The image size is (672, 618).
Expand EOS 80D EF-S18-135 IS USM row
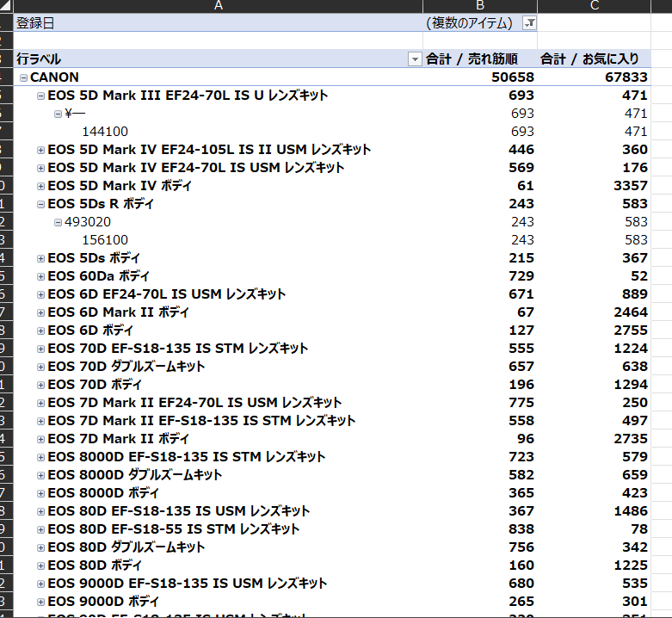coord(40,511)
